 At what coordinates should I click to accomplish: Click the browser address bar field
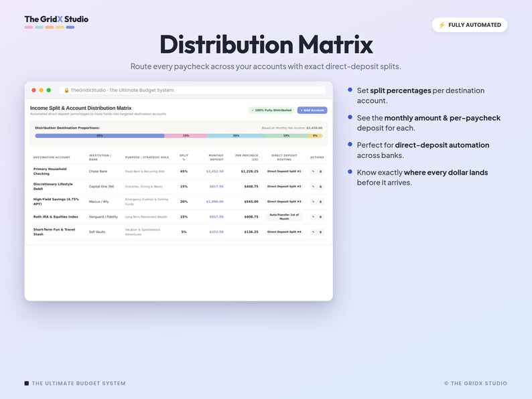[192, 90]
